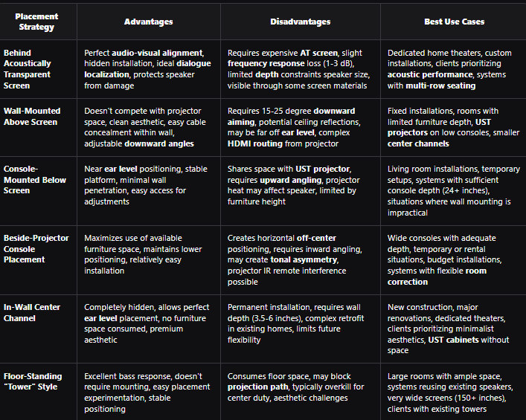Click the "Advantages" column header
The height and width of the screenshot is (420, 526).
(x=148, y=22)
